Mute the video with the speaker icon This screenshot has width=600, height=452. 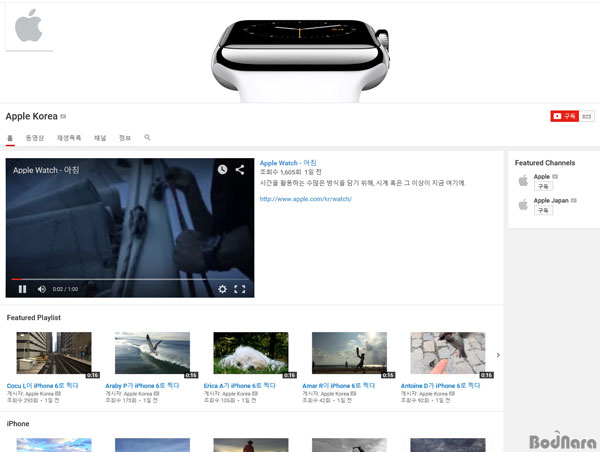coord(42,289)
